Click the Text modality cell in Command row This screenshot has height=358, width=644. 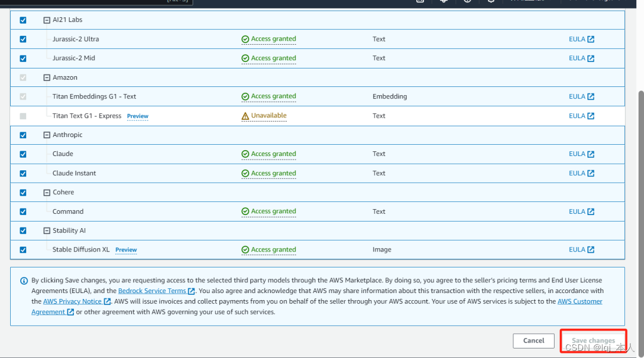coord(379,211)
